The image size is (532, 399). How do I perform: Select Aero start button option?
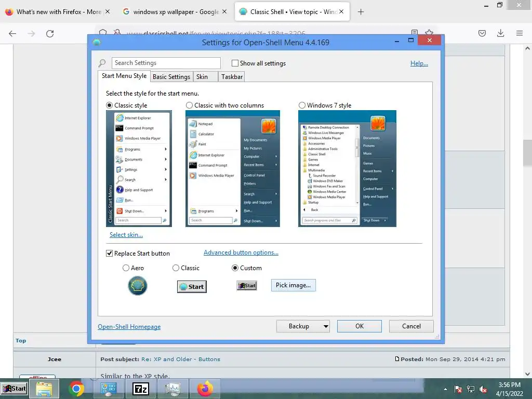(x=126, y=268)
